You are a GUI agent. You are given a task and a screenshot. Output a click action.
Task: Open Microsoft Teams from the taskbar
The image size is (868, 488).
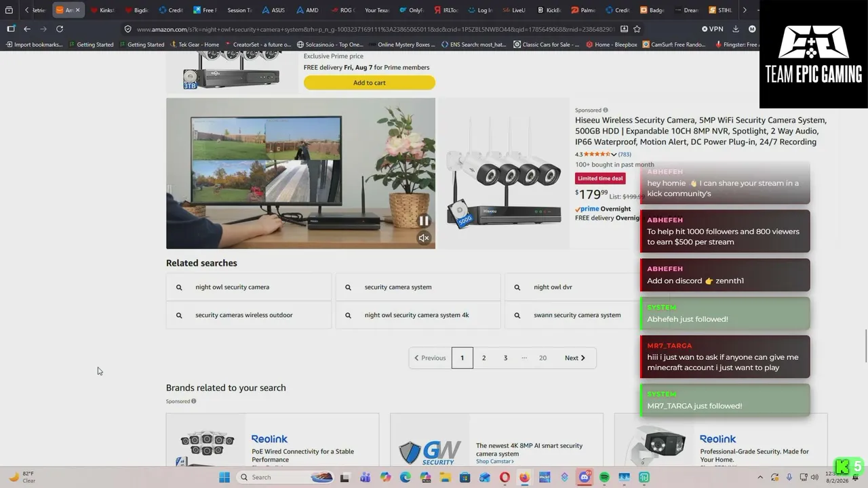coord(366,477)
